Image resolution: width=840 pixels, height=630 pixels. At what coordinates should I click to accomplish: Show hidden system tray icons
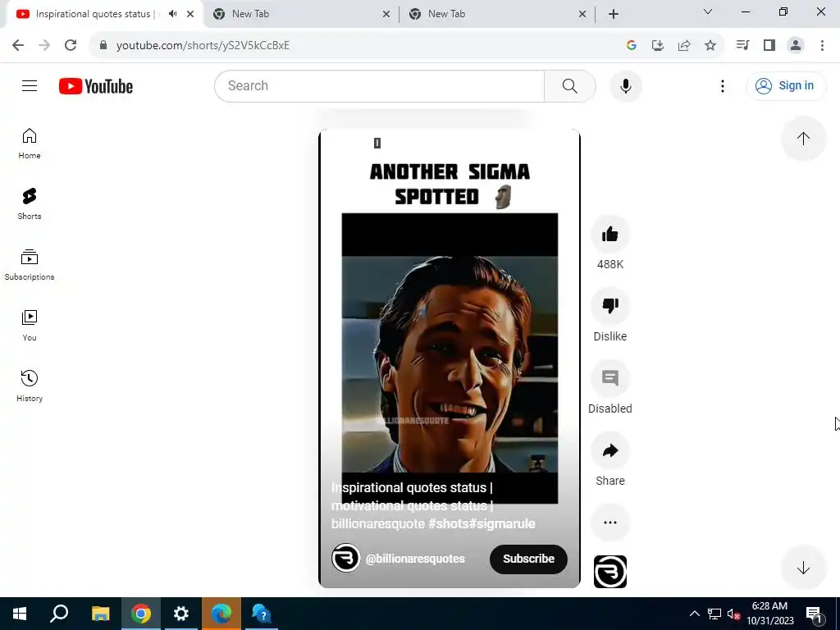tap(694, 614)
